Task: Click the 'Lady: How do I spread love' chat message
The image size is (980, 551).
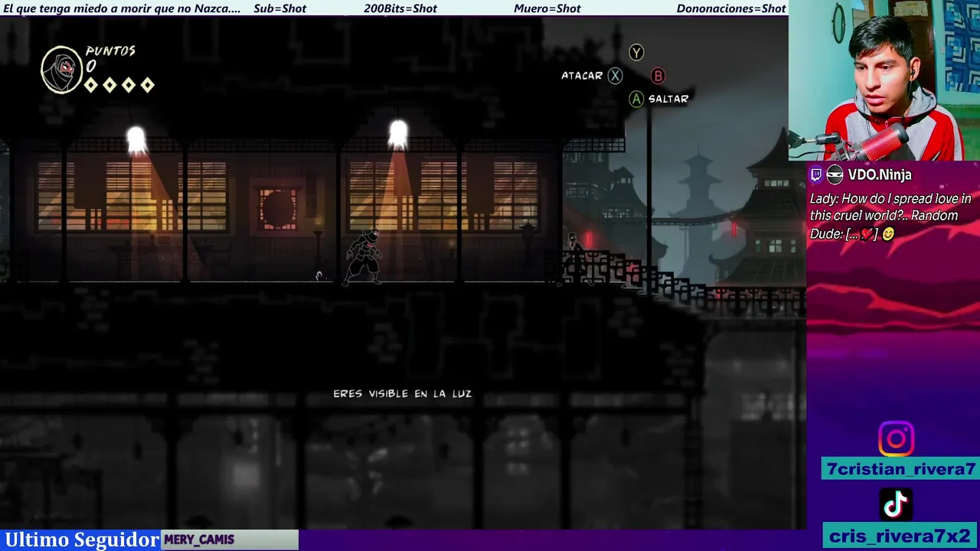Action: (890, 216)
